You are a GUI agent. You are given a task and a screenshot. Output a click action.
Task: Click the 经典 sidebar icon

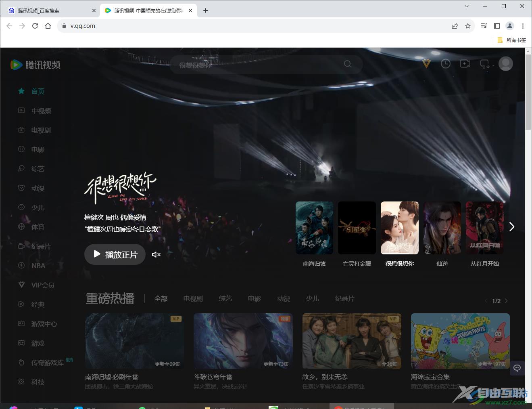21,304
